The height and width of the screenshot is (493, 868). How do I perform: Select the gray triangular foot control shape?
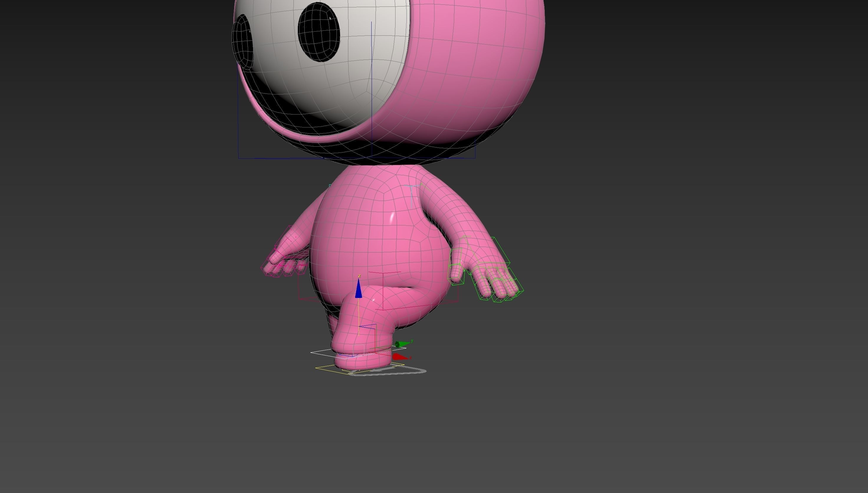click(388, 371)
